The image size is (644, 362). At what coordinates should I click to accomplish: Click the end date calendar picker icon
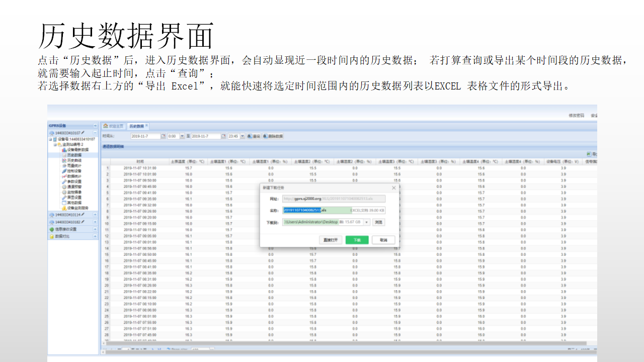(x=223, y=136)
